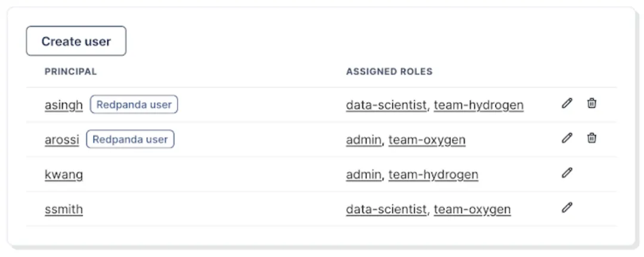This screenshot has width=644, height=257.
Task: Select the kwang principal link
Action: pyautogui.click(x=64, y=175)
